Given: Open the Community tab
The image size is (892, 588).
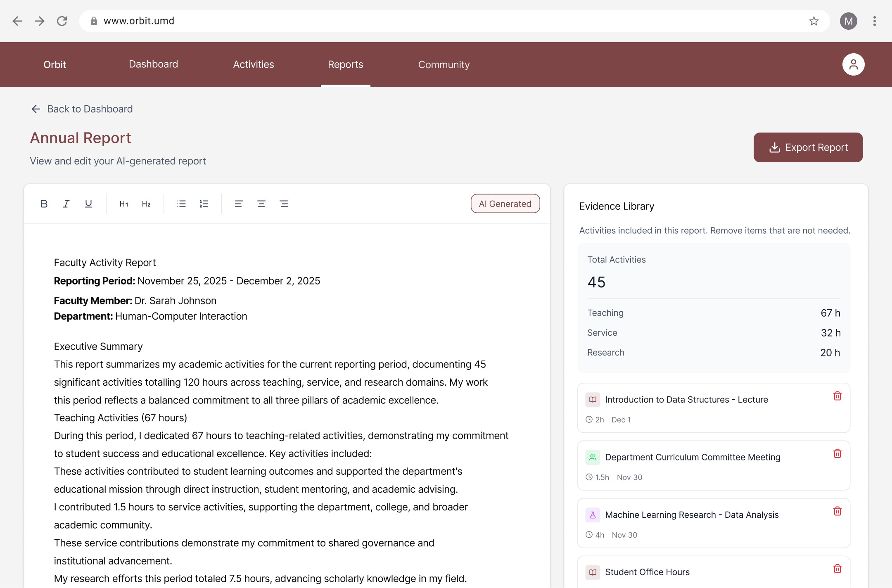Looking at the screenshot, I should [x=444, y=64].
